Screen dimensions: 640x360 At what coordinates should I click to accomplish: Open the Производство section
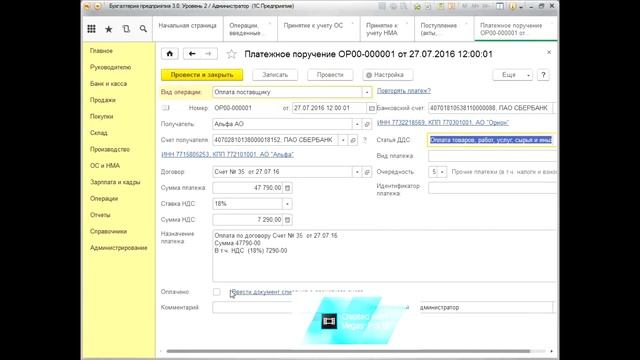pos(110,149)
